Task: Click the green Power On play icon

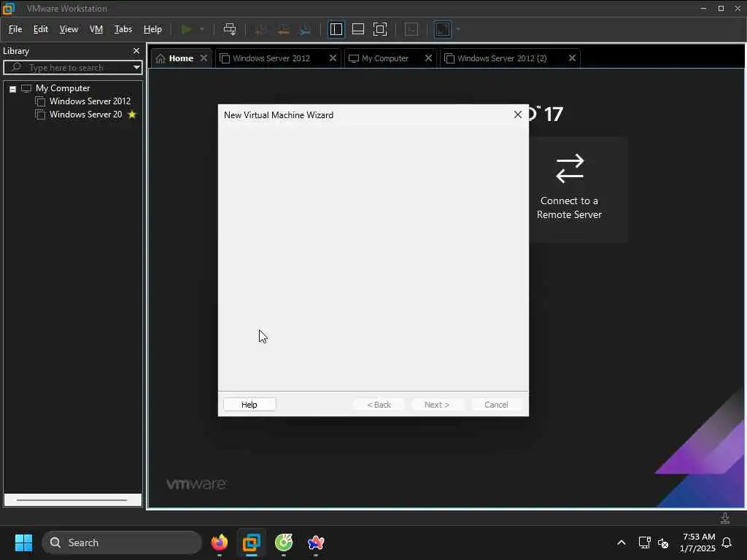Action: pyautogui.click(x=186, y=29)
